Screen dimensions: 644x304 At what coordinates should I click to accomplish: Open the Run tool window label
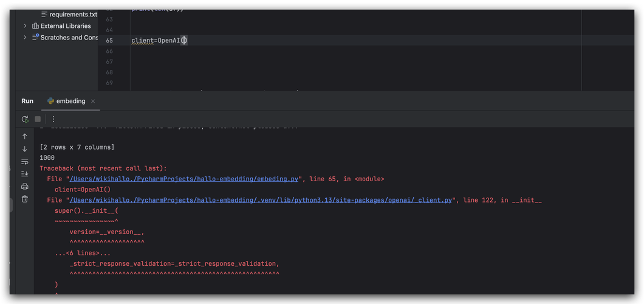27,101
